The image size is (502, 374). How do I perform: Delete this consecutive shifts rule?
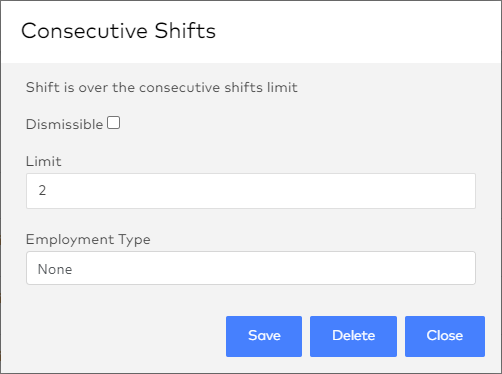[353, 336]
